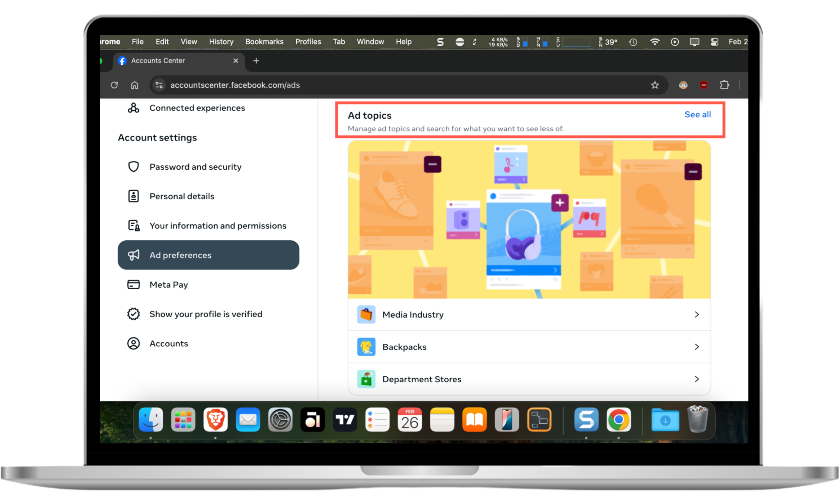840x504 pixels.
Task: Click the Account settings heading text
Action: (157, 137)
